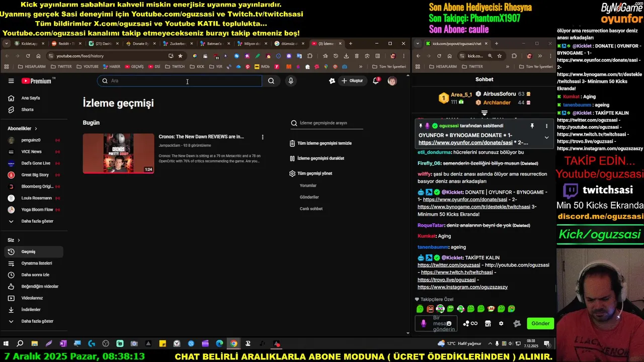Open tab search dropdown in Kick window
Screen dimensions: 644x362
pyautogui.click(x=418, y=44)
